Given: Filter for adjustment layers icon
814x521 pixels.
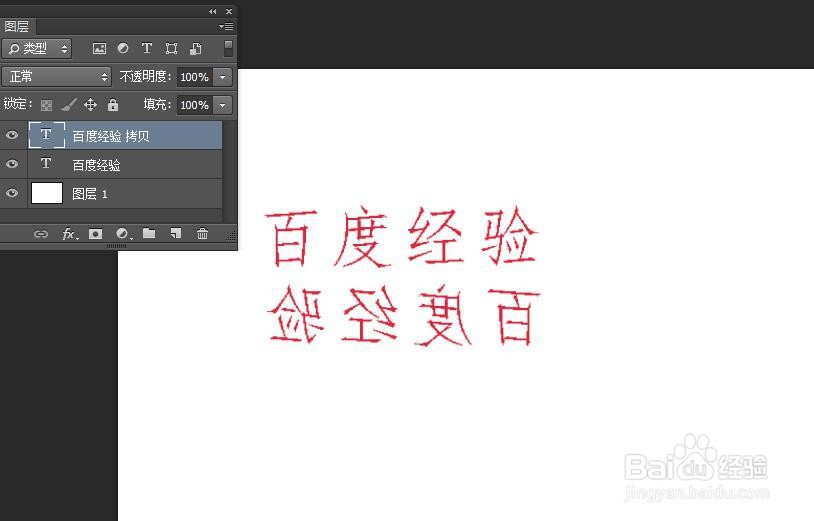Looking at the screenshot, I should click(x=123, y=48).
